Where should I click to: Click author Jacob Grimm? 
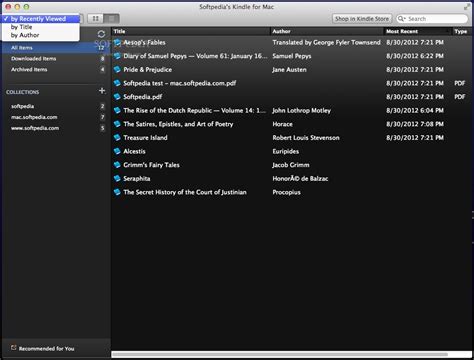(291, 165)
